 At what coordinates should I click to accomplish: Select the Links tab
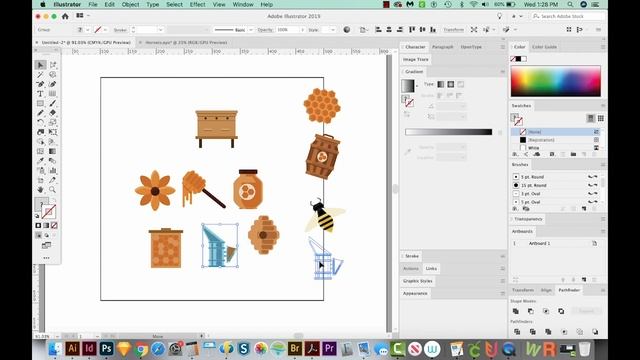(431, 269)
